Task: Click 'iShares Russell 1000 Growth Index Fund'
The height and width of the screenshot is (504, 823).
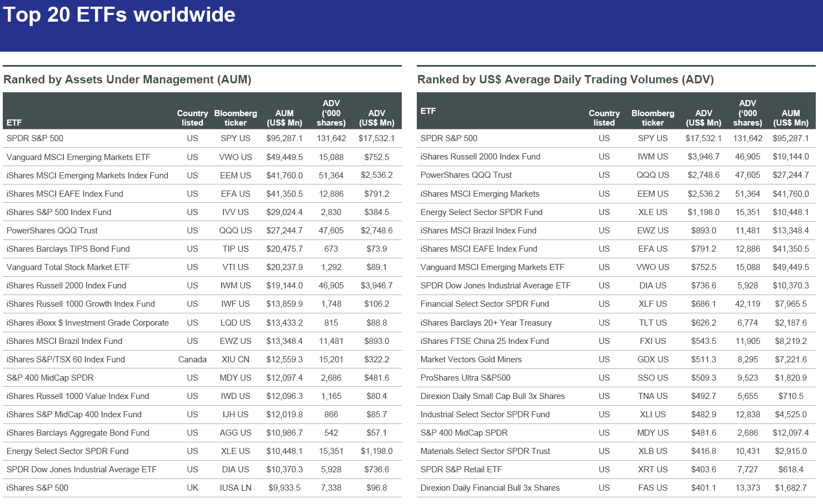Action: tap(81, 304)
